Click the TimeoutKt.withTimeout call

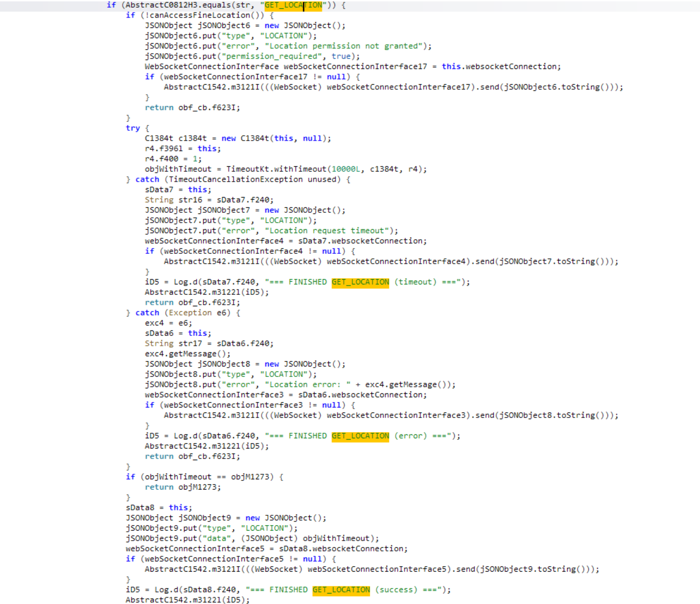tap(276, 169)
